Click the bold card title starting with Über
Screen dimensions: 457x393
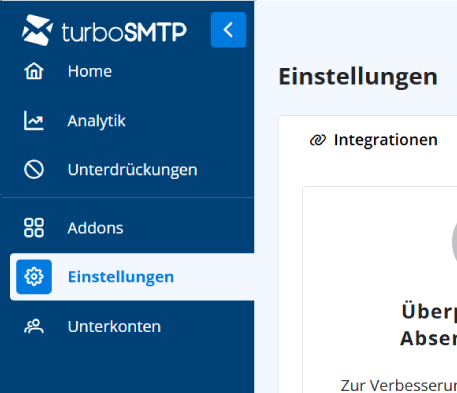tap(429, 325)
